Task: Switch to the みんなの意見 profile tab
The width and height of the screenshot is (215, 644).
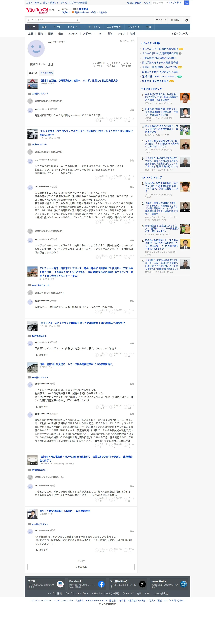Action: click(x=47, y=73)
